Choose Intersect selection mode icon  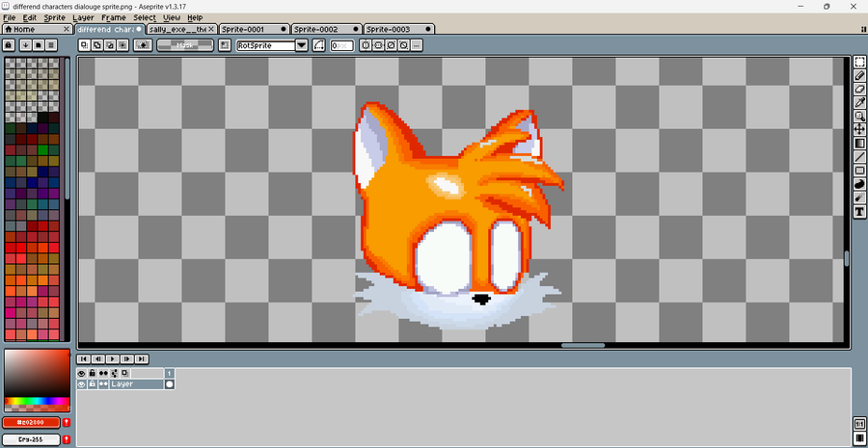(122, 45)
